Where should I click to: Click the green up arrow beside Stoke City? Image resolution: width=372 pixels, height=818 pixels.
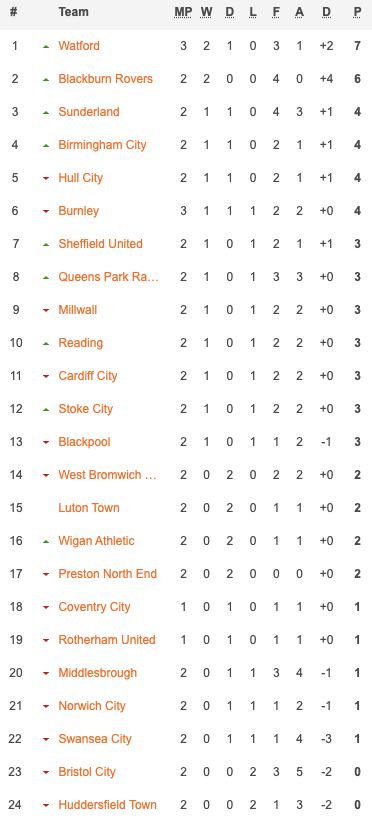pyautogui.click(x=46, y=410)
